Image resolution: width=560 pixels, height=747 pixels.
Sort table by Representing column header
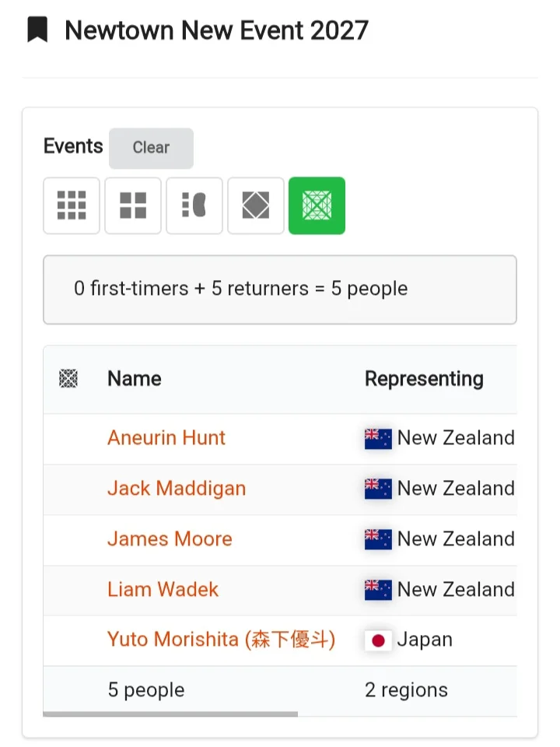click(424, 379)
